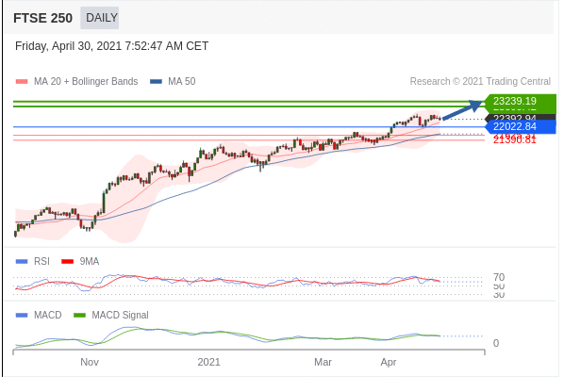564x392 pixels.
Task: Click the blue MACD legend swatch
Action: [22, 315]
